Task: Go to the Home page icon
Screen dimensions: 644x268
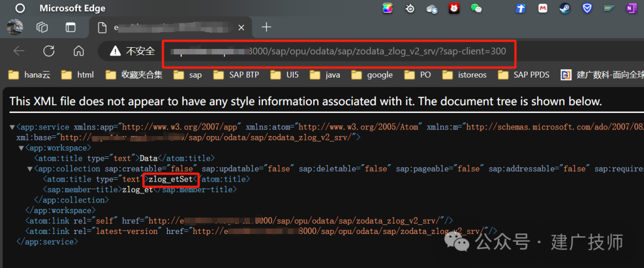Action: click(79, 51)
